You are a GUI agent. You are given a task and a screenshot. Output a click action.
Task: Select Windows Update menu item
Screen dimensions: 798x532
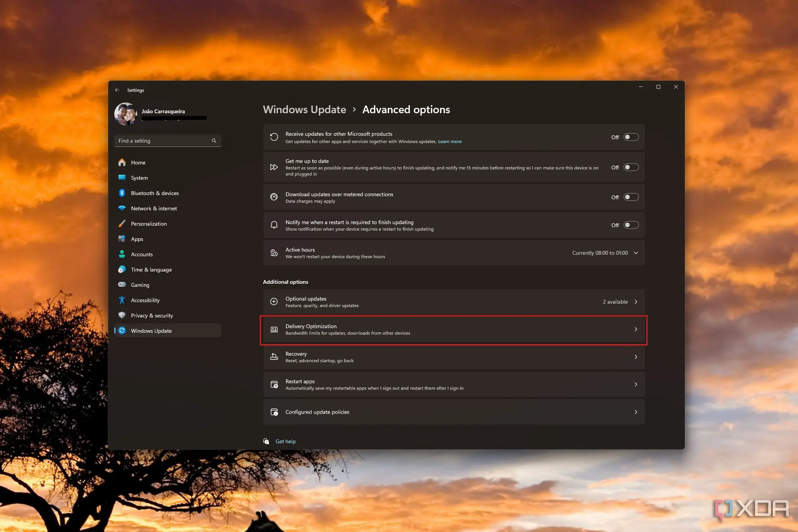point(151,330)
